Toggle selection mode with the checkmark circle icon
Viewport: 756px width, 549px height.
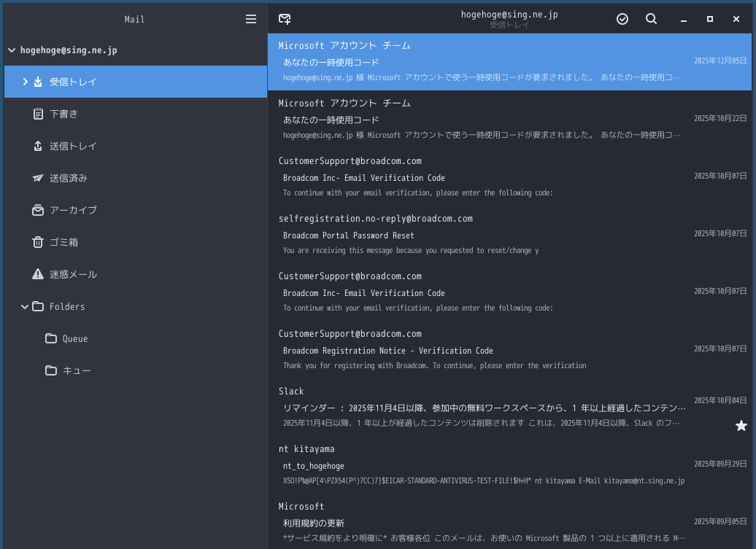coord(622,19)
